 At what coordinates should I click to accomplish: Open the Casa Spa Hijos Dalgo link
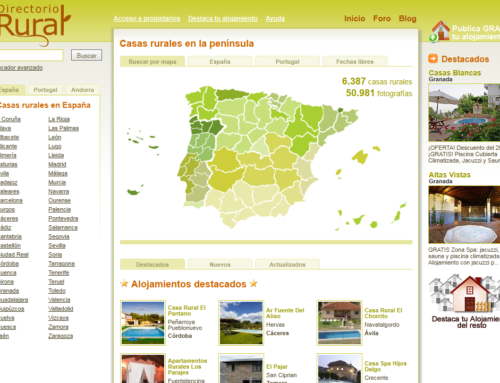click(x=385, y=366)
